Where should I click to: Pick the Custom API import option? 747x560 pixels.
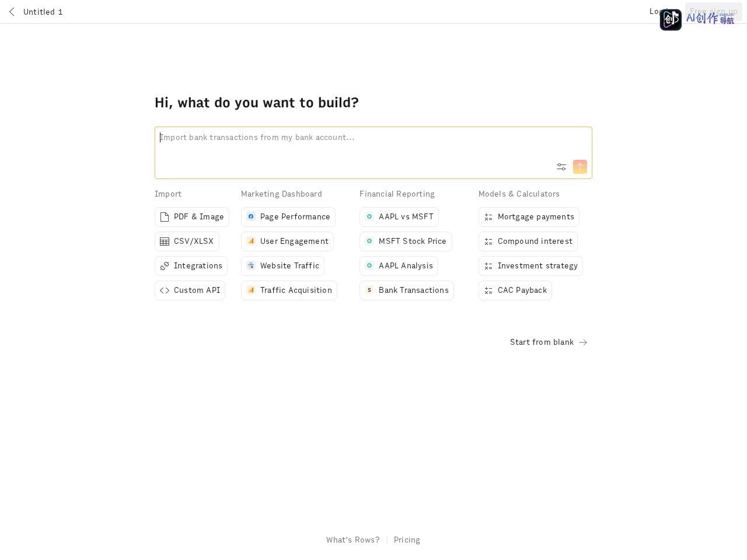tap(190, 290)
